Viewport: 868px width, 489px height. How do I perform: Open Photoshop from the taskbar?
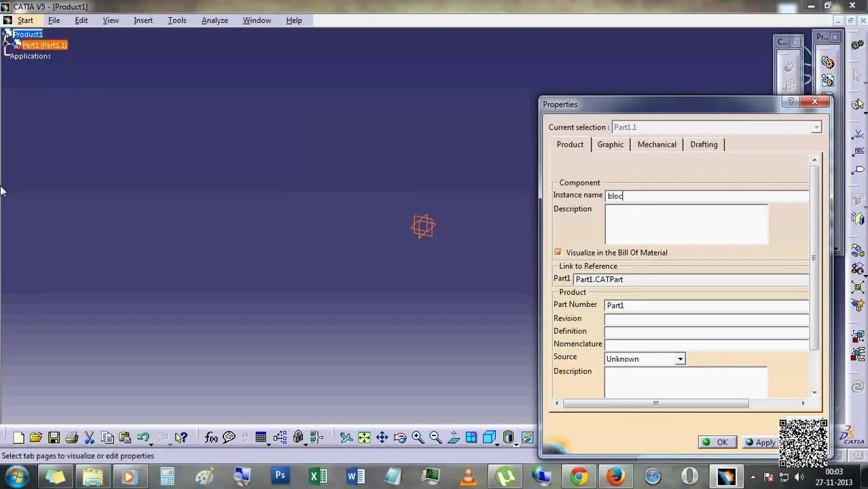point(280,476)
